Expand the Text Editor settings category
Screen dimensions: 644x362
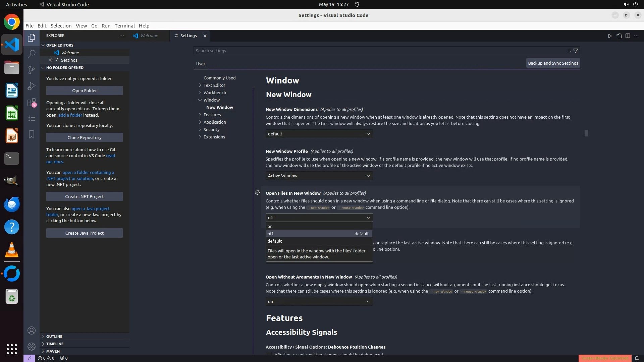[214, 85]
